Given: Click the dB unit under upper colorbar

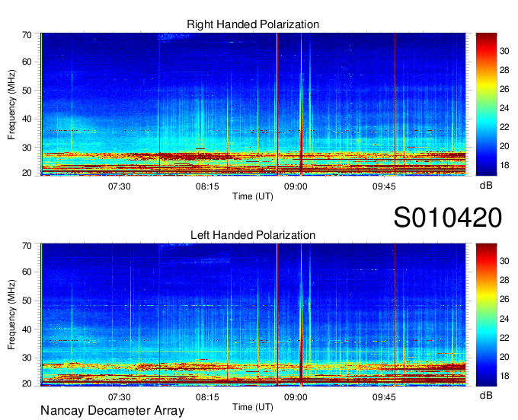Looking at the screenshot, I should 486,186.
